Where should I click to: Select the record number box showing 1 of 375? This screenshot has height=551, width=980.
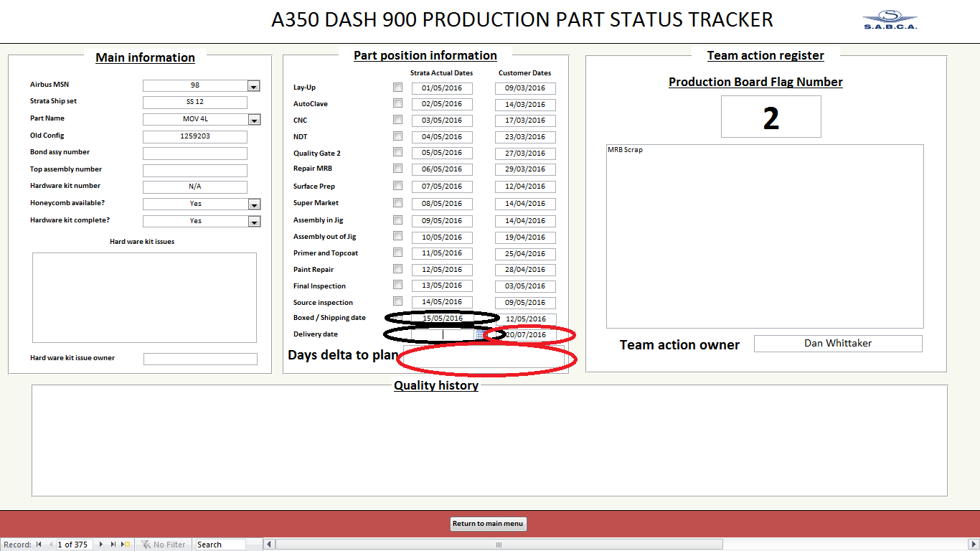[x=75, y=545]
